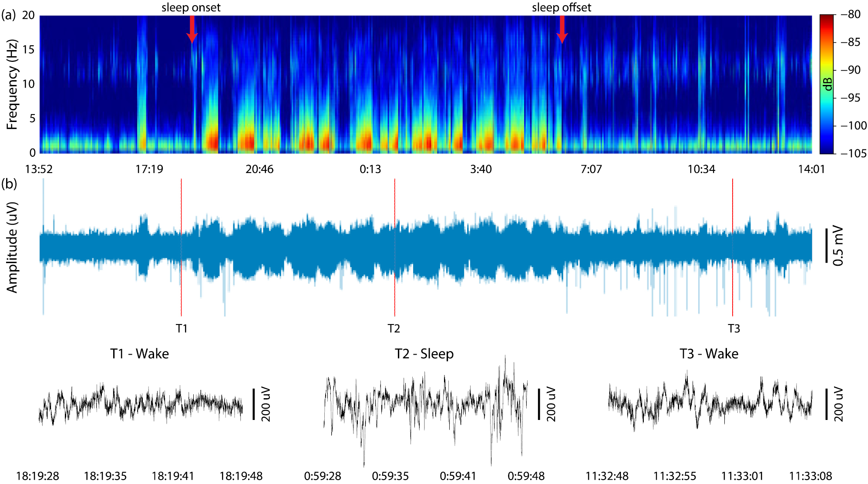This screenshot has width=868, height=484.
Task: Click the T1 - Wake title
Action: tap(139, 354)
